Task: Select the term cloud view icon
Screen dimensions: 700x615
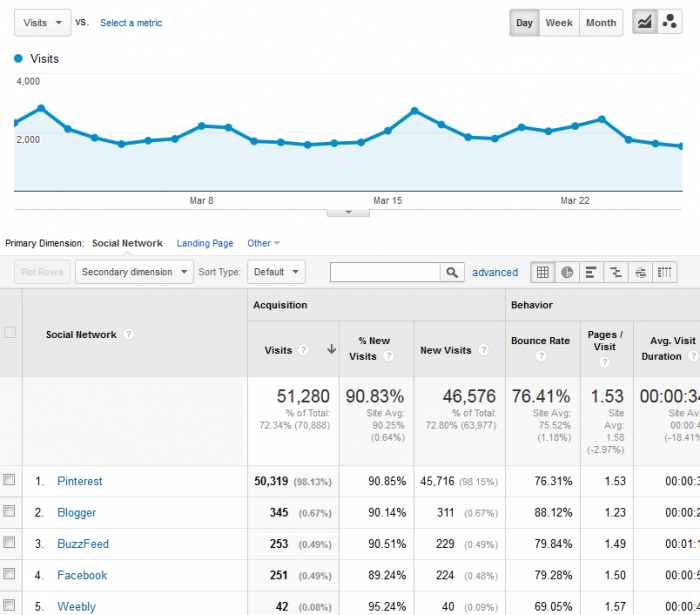Action: pos(640,272)
